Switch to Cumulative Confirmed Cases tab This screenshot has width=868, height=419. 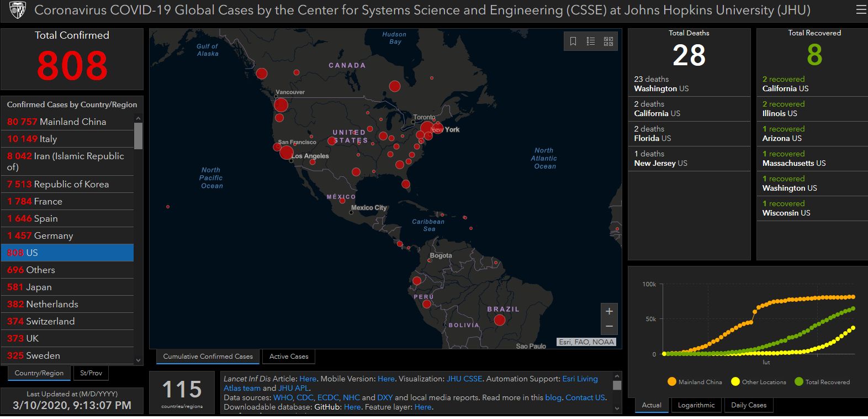(208, 357)
